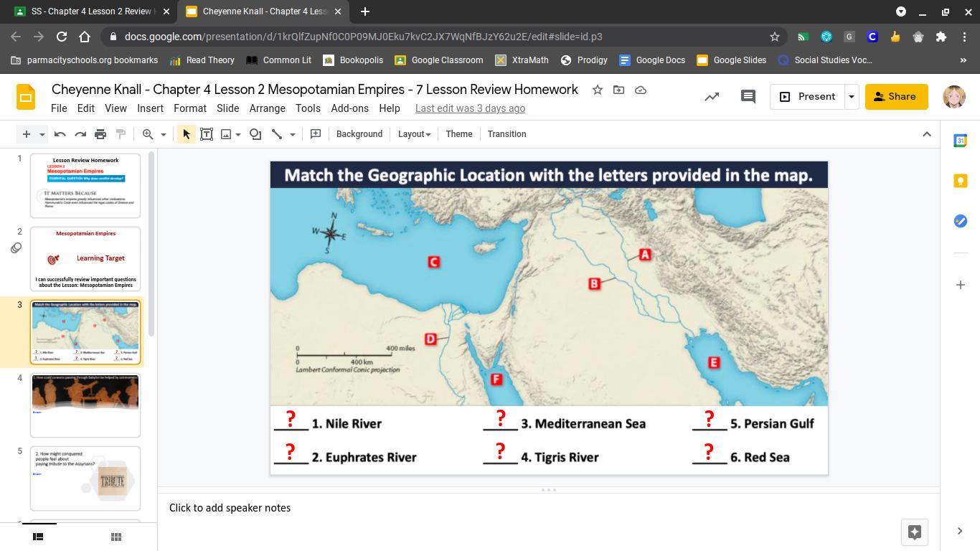Image resolution: width=980 pixels, height=551 pixels.
Task: Select the Shape tool
Action: 255,134
